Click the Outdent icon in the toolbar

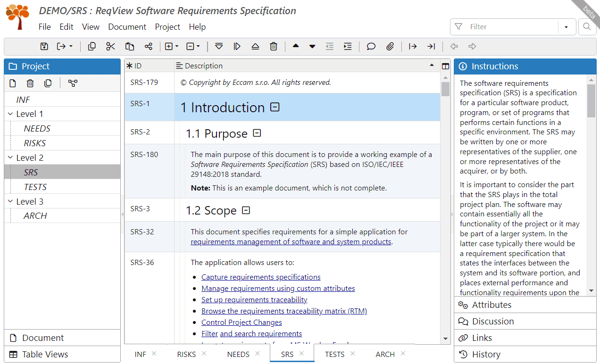tap(330, 46)
